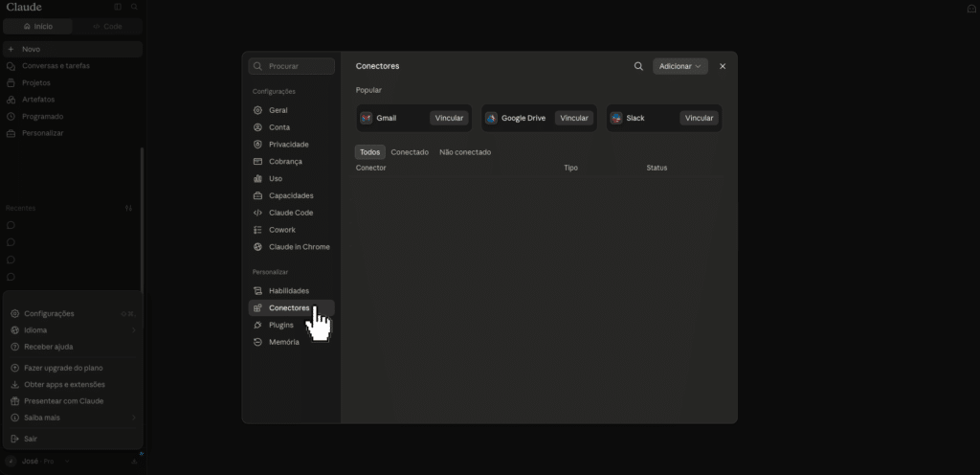Click the Plugins plug icon
980x475 pixels.
(x=257, y=325)
